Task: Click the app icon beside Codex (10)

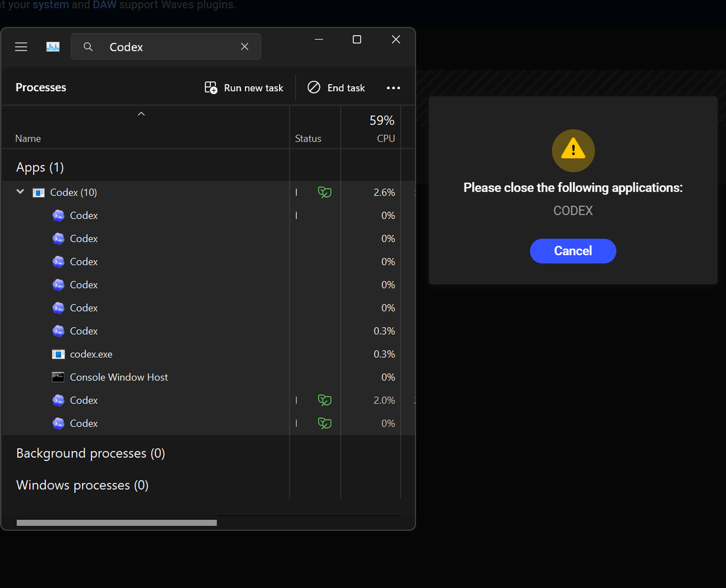Action: click(x=39, y=193)
